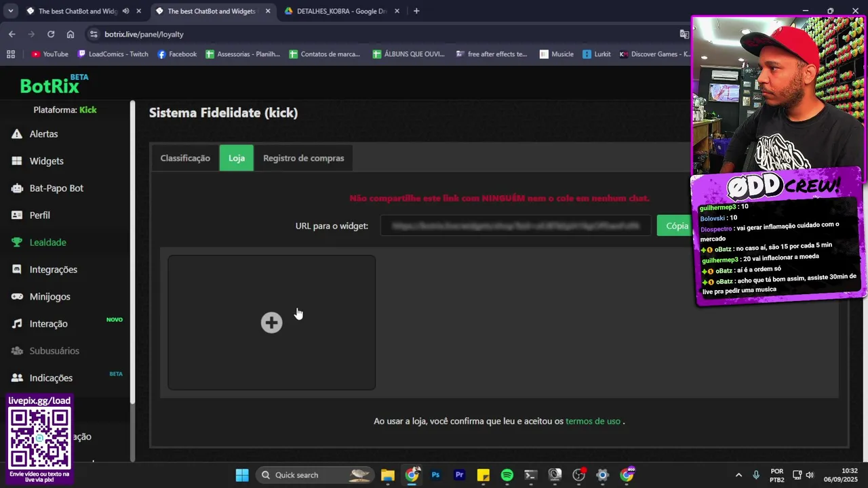Open Integrações in the sidebar
The width and height of the screenshot is (868, 488).
coord(53,270)
